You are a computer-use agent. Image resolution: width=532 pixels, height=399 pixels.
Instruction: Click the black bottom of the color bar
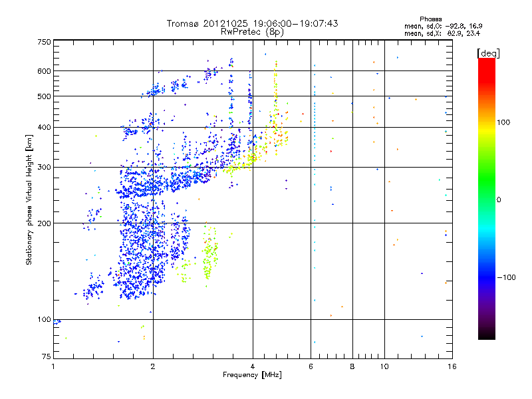(487, 335)
